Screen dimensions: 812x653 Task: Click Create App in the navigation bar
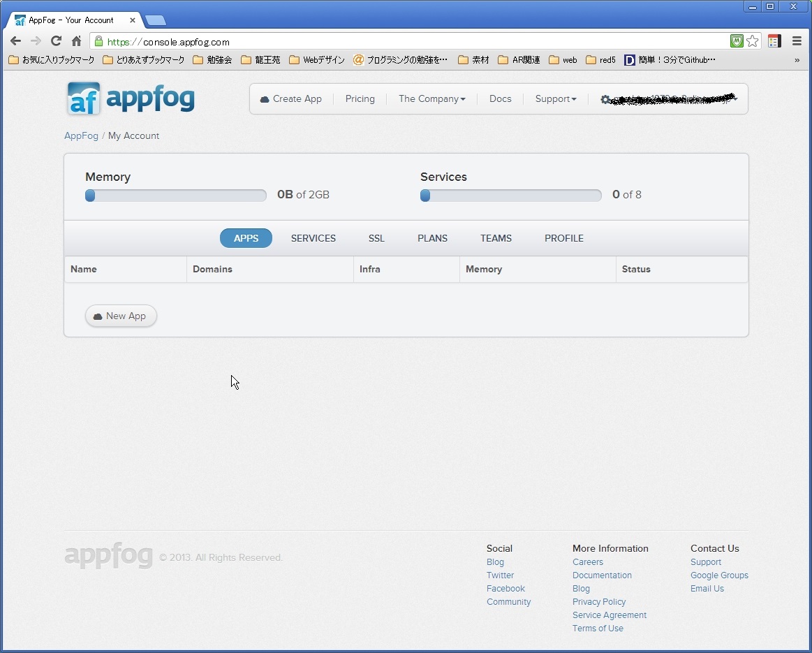click(291, 99)
